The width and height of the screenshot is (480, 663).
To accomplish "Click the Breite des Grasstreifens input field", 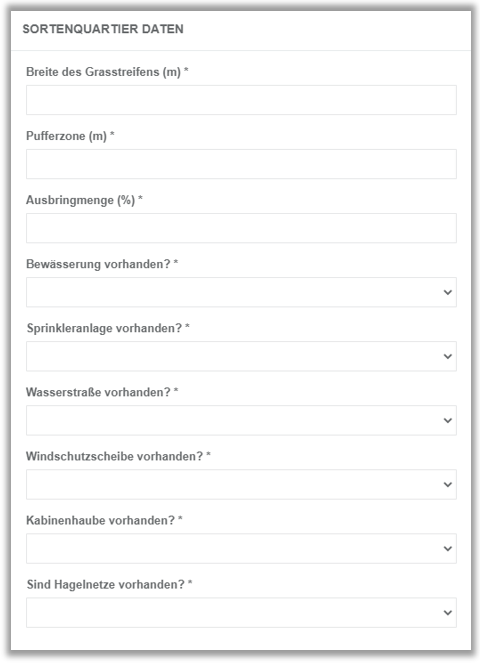I will pos(241,100).
